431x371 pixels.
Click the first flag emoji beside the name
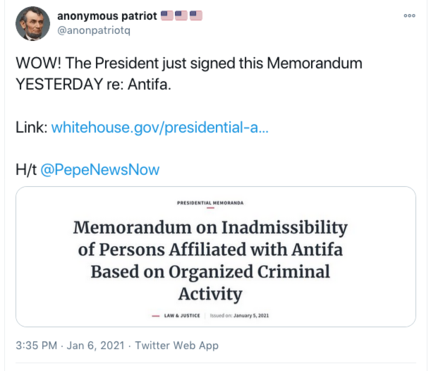coord(167,16)
